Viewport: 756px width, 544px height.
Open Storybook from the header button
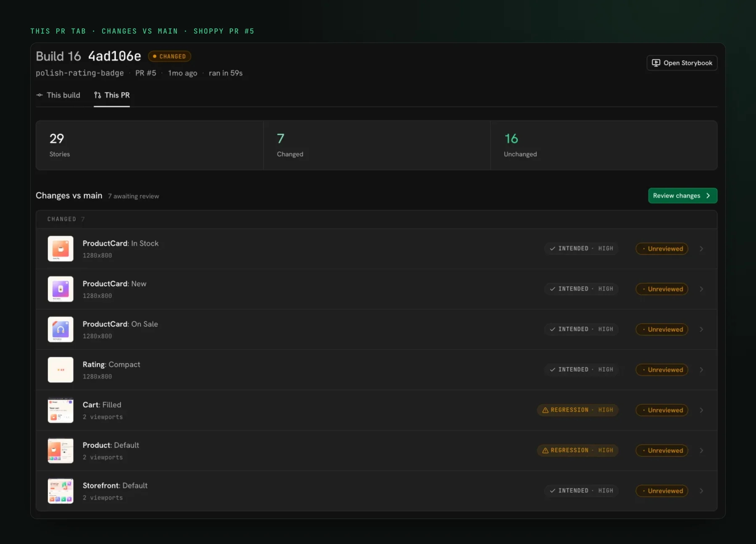[682, 63]
